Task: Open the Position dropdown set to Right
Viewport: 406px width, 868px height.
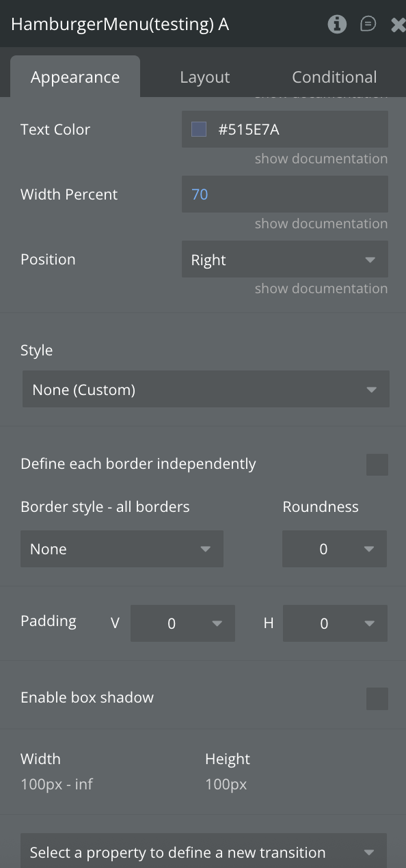Action: [285, 259]
